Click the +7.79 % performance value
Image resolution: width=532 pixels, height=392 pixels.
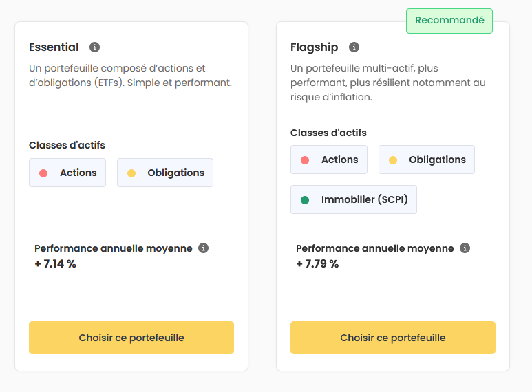point(317,264)
